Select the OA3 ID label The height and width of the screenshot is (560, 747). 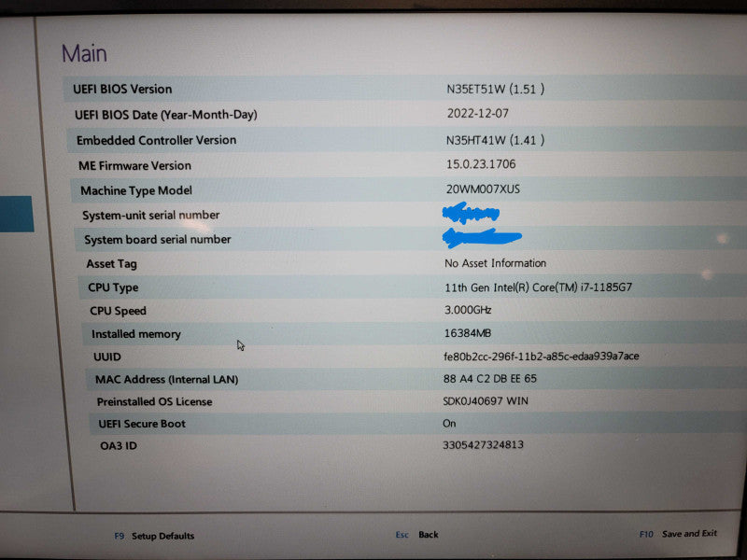pyautogui.click(x=119, y=446)
